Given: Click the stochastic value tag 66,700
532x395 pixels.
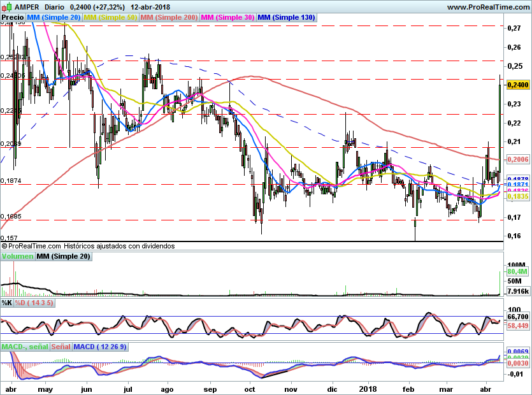Looking at the screenshot, I should (518, 317).
